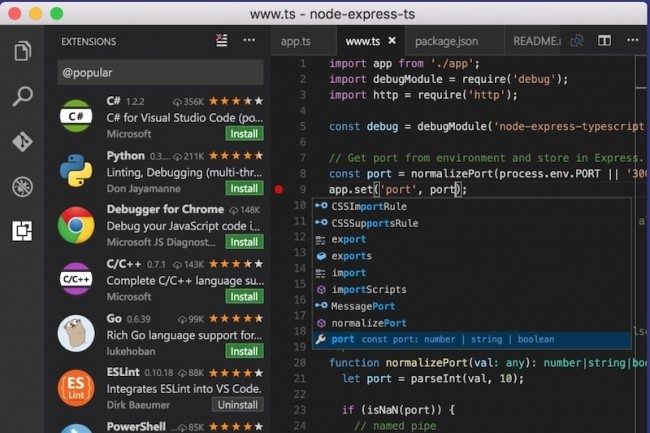Open the Explorer view in activity bar
650x433 pixels.
pos(22,51)
